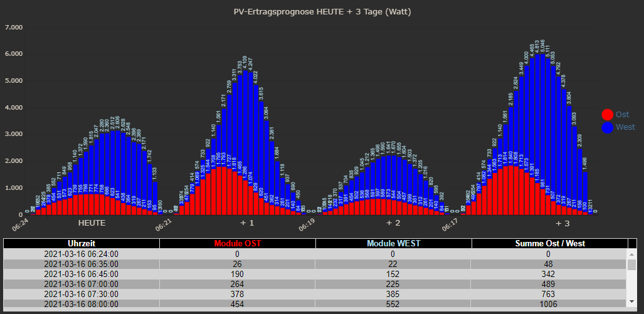Click the 06:24 axis time label

pyautogui.click(x=20, y=226)
